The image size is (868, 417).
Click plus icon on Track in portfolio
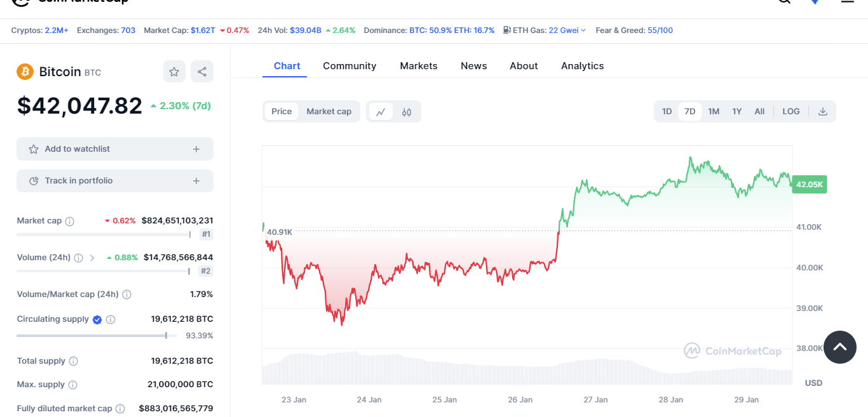pos(196,181)
